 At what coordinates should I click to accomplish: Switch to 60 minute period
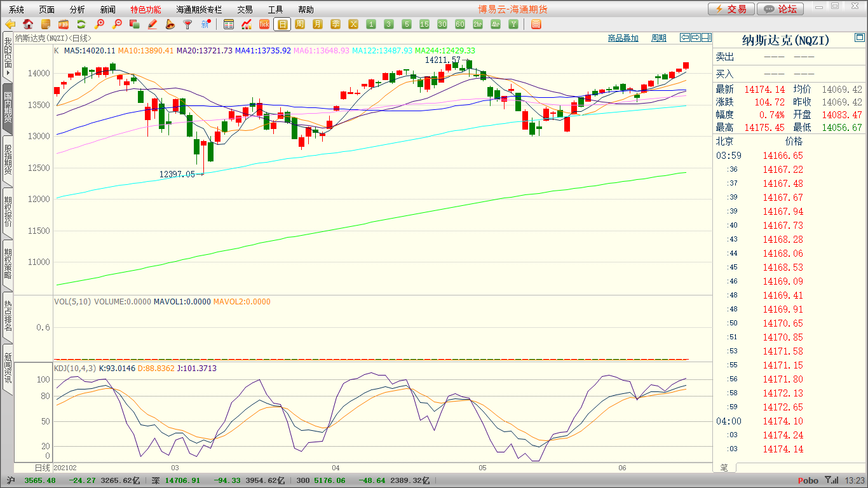pyautogui.click(x=460, y=25)
